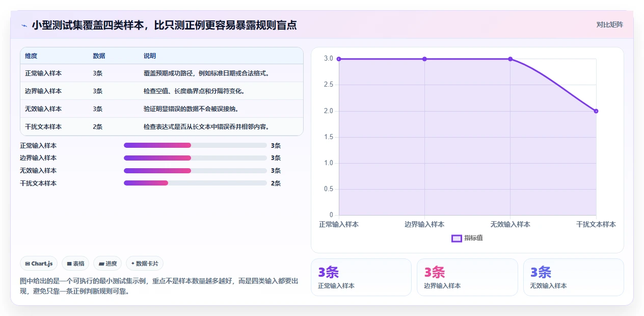Click the 对比矩阵 label in header
Image resolution: width=644 pixels, height=316 pixels.
tap(609, 24)
